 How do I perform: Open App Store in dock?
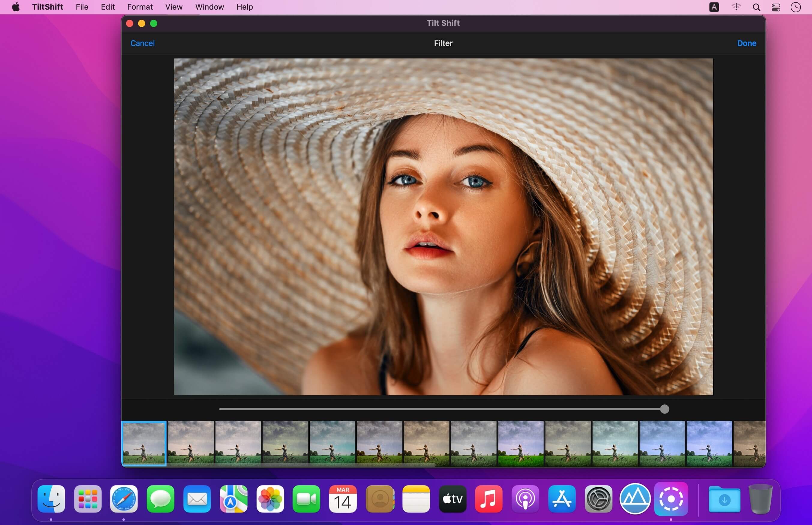coord(562,499)
